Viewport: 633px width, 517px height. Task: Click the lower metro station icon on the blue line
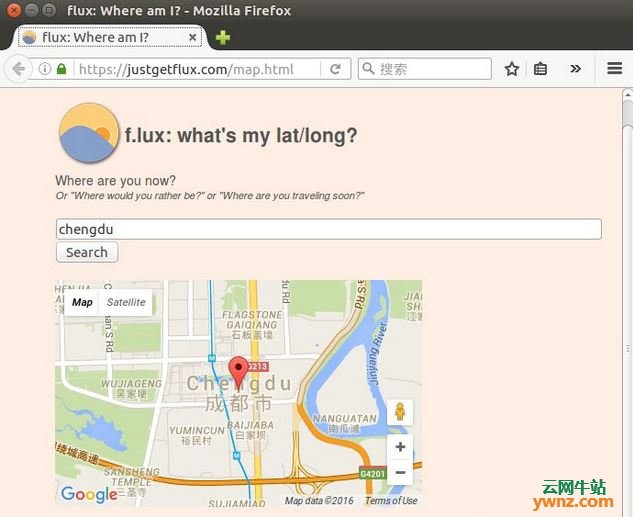click(x=237, y=456)
